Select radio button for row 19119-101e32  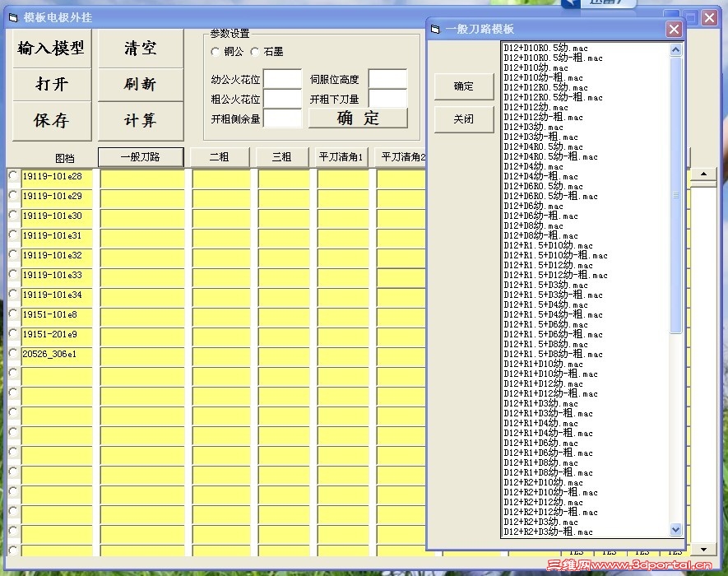[13, 254]
